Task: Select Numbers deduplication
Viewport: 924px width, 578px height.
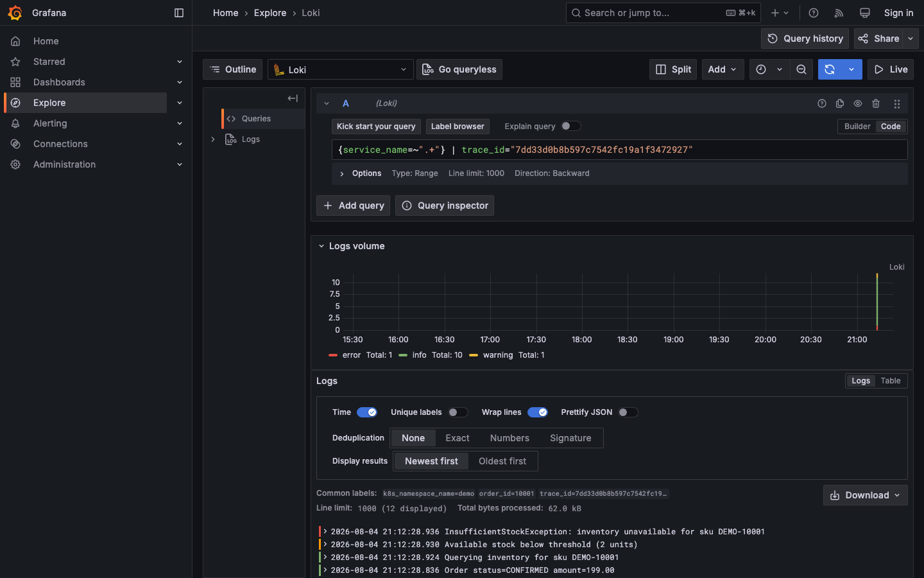Action: point(509,438)
